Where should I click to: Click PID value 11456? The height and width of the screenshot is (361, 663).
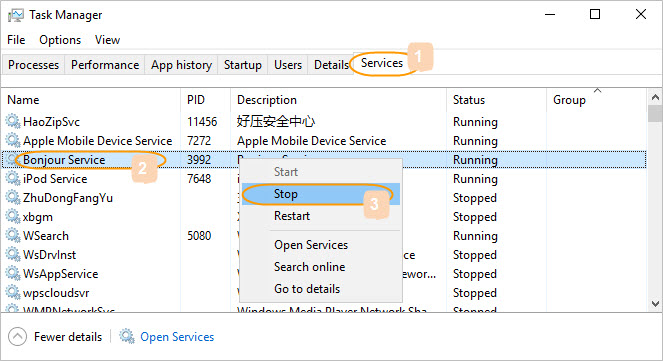click(x=202, y=122)
